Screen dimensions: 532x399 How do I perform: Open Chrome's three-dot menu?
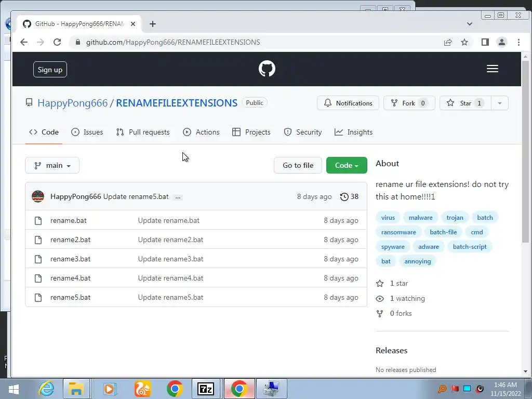[518, 42]
